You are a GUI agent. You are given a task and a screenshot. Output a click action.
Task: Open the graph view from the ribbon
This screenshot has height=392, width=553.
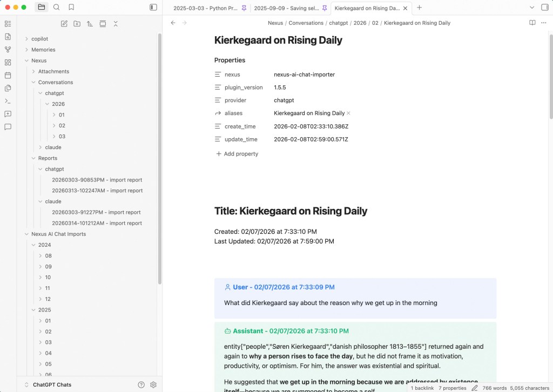click(x=8, y=50)
